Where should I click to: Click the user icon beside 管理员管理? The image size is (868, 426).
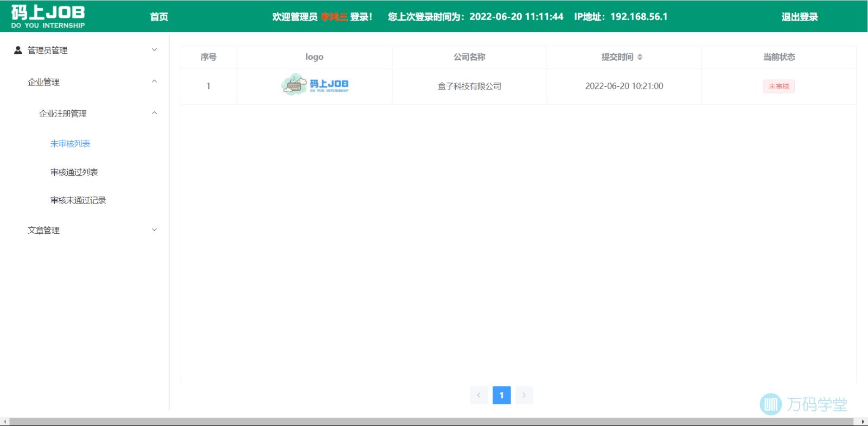click(x=18, y=50)
